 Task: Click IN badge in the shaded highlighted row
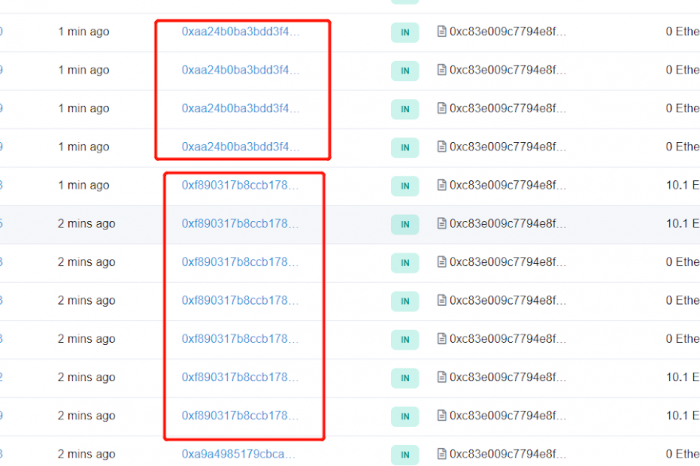point(405,225)
